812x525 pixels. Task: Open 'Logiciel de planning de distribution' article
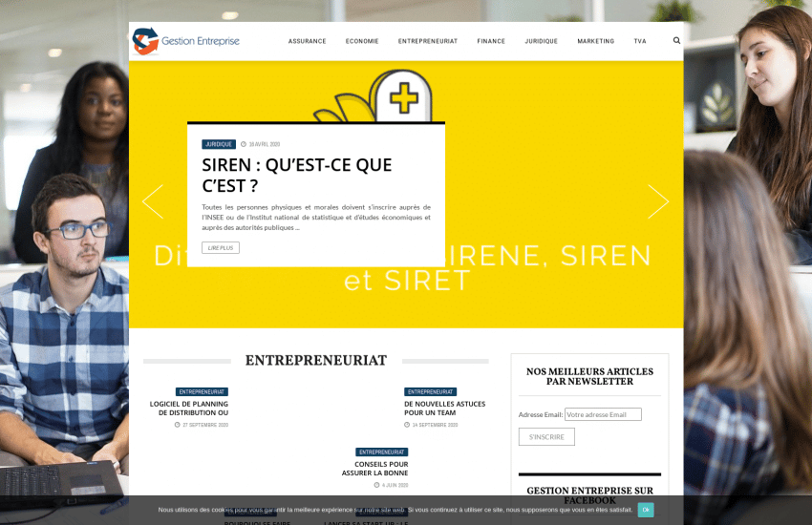[x=189, y=408]
